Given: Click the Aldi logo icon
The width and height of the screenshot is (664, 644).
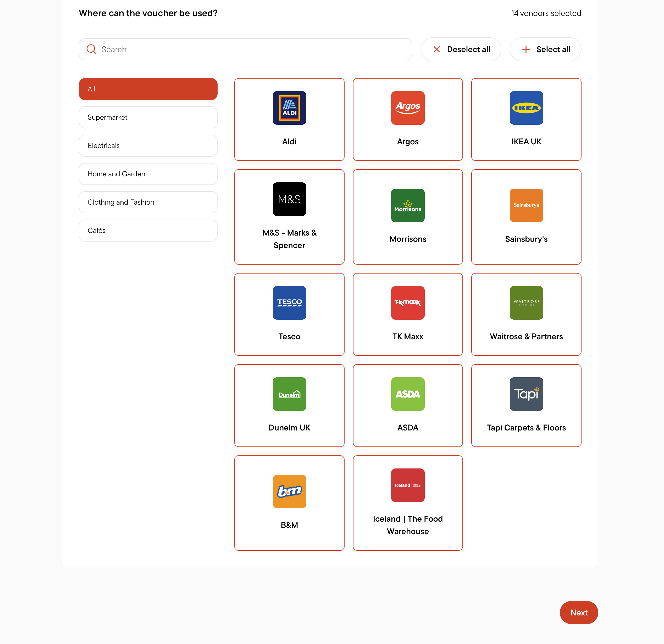Looking at the screenshot, I should coord(289,108).
